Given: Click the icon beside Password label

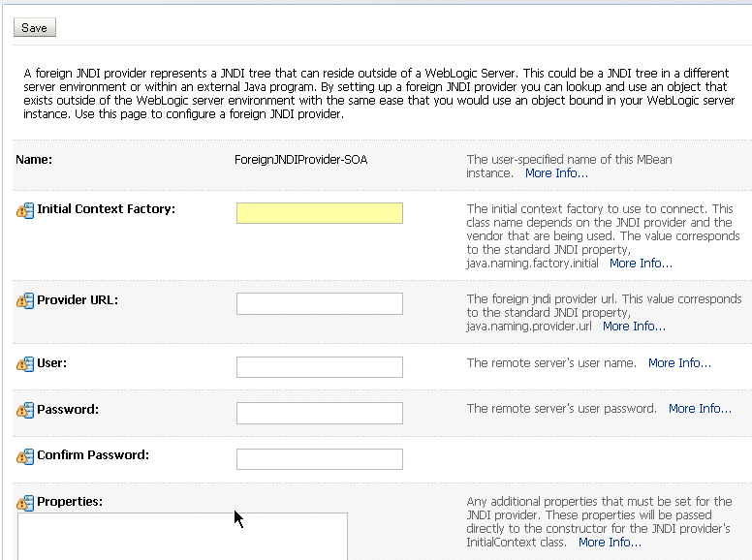Looking at the screenshot, I should [x=25, y=410].
